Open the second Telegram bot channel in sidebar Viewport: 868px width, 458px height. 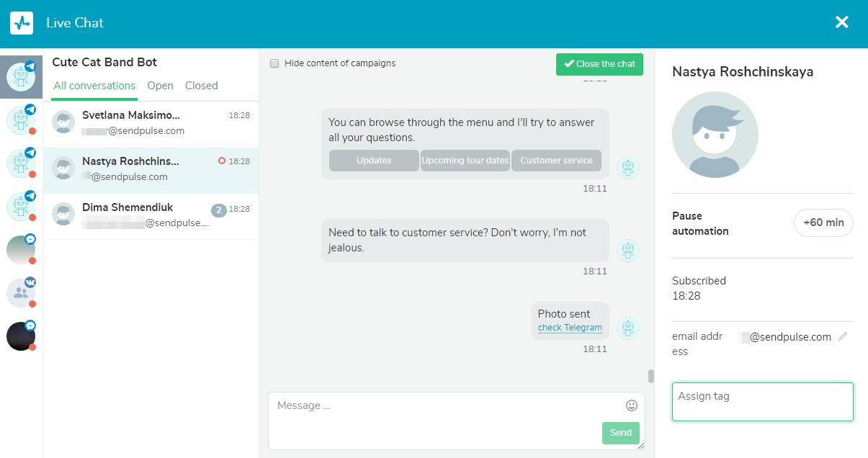21,119
